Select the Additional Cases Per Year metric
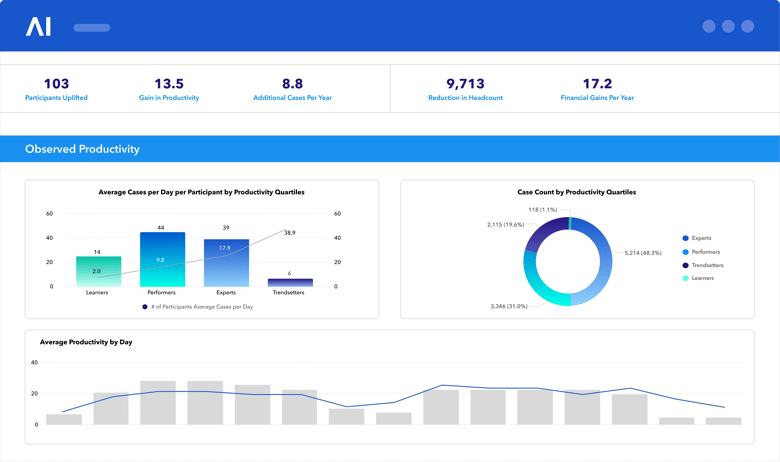This screenshot has width=780, height=462. [292, 98]
